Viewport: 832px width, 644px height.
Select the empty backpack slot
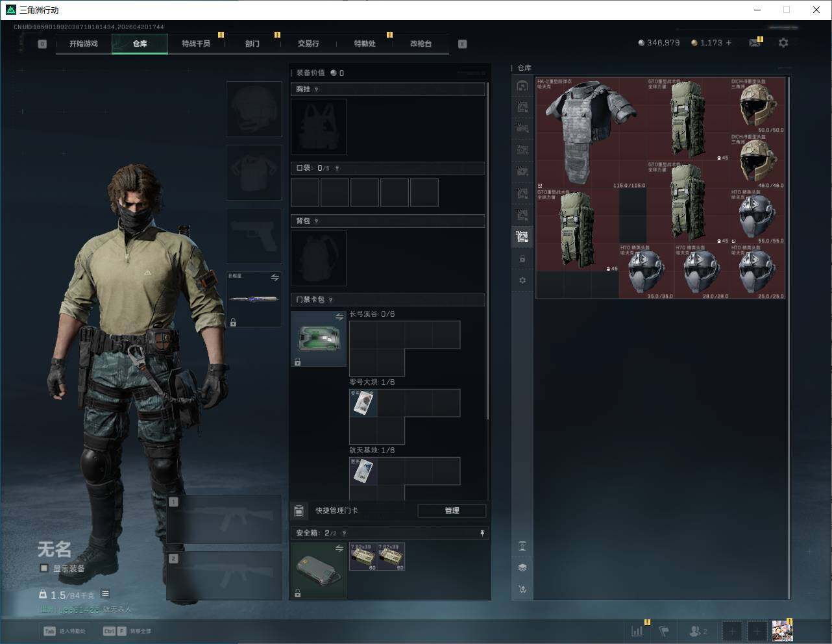(x=319, y=258)
